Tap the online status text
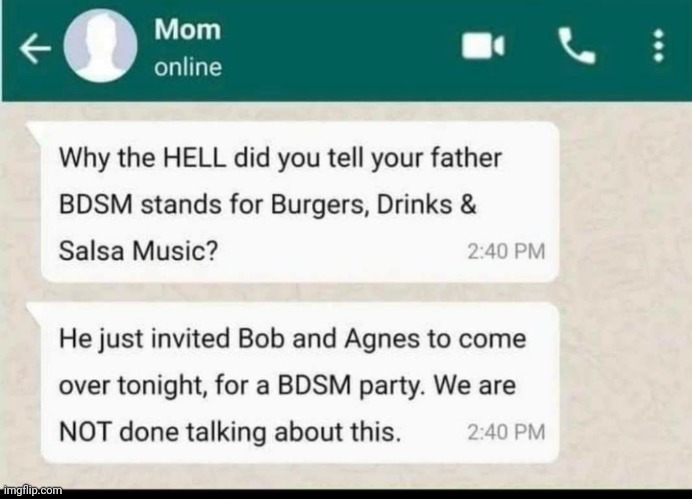Image resolution: width=692 pixels, height=499 pixels. (x=188, y=68)
